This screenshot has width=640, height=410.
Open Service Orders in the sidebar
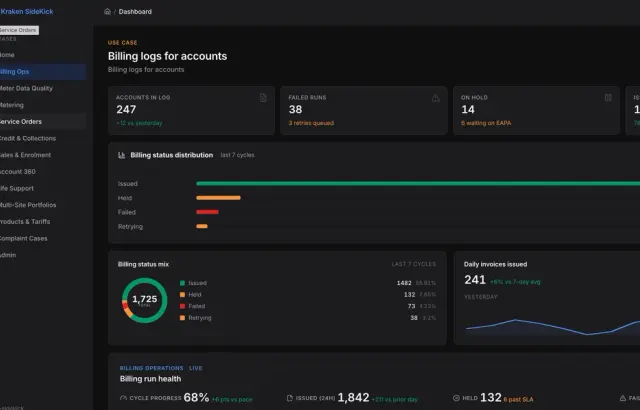coord(43,122)
